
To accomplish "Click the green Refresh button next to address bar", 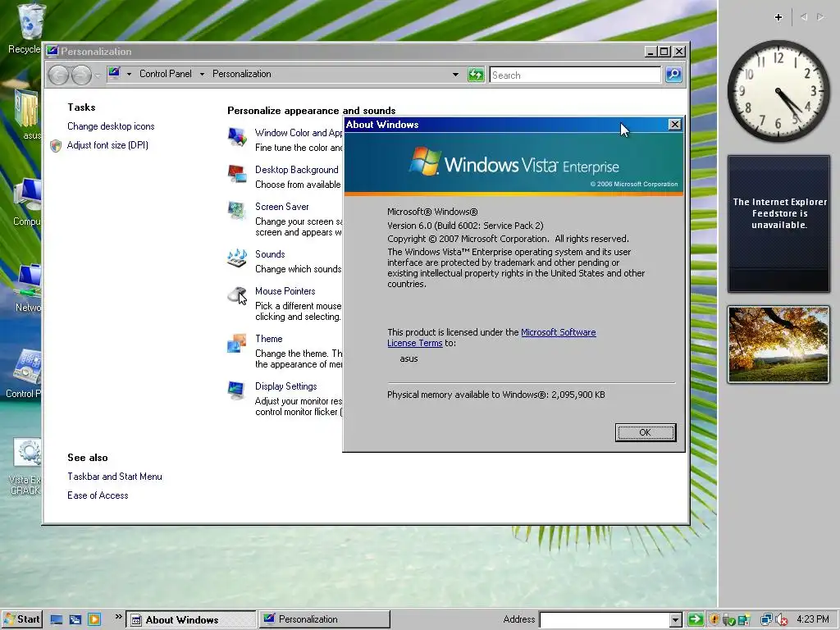I will 476,75.
